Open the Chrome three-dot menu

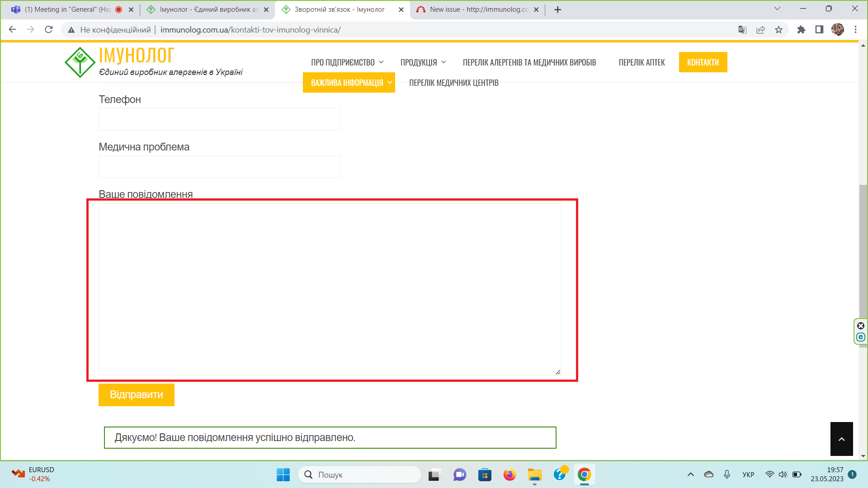coord(855,30)
